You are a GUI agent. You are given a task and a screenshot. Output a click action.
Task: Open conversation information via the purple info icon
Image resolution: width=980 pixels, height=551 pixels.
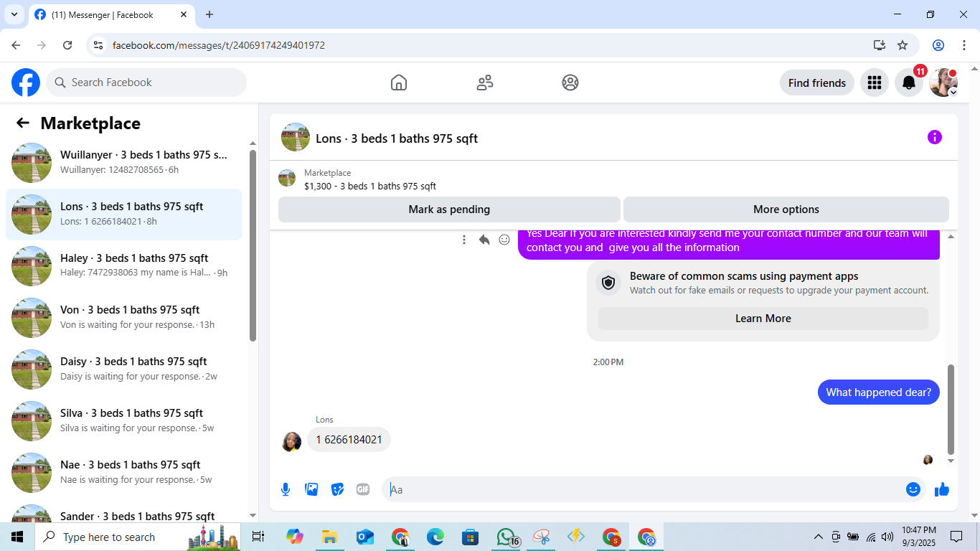(x=934, y=137)
